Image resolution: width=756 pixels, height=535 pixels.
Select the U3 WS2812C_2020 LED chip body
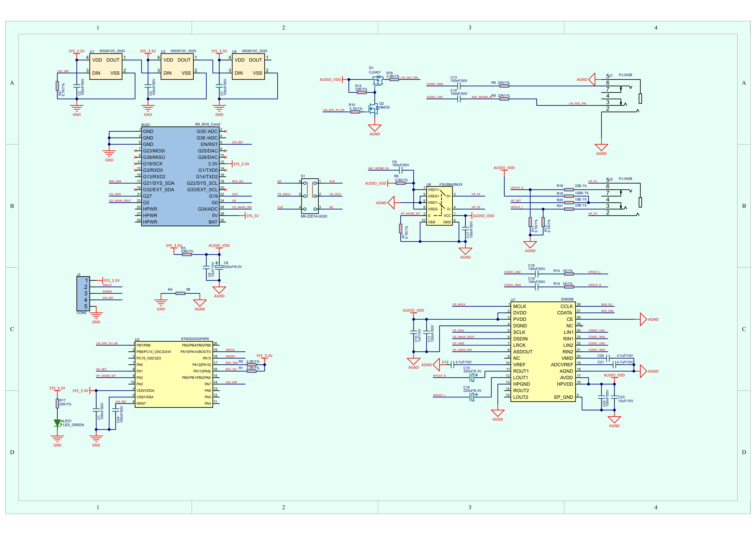point(177,67)
